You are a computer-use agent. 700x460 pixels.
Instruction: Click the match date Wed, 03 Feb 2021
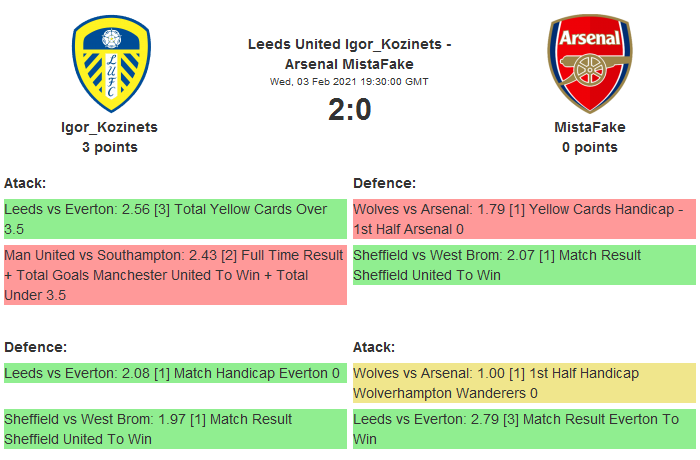point(349,82)
